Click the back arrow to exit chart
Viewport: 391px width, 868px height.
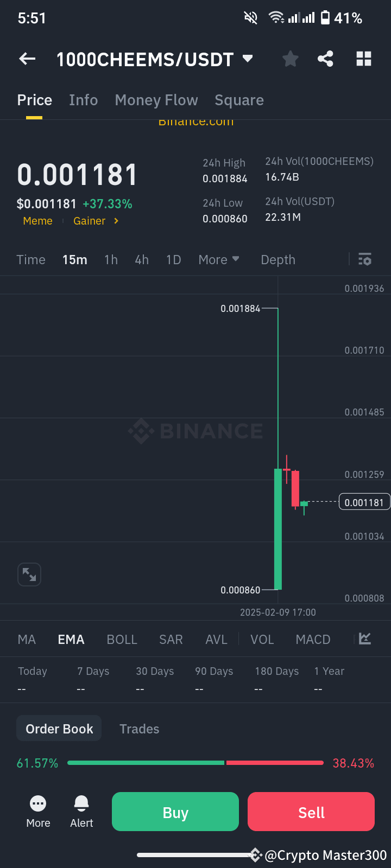27,59
